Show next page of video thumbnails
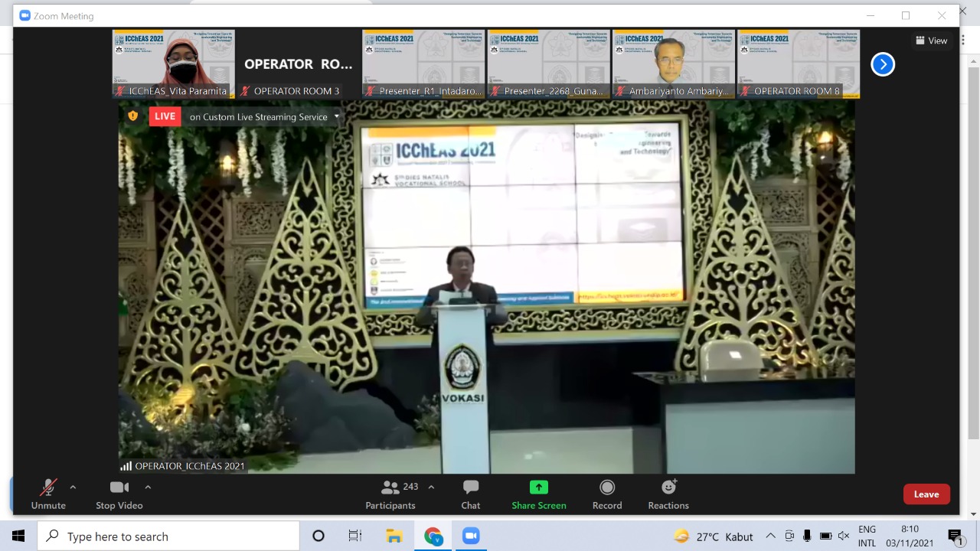This screenshot has height=551, width=980. pyautogui.click(x=883, y=64)
